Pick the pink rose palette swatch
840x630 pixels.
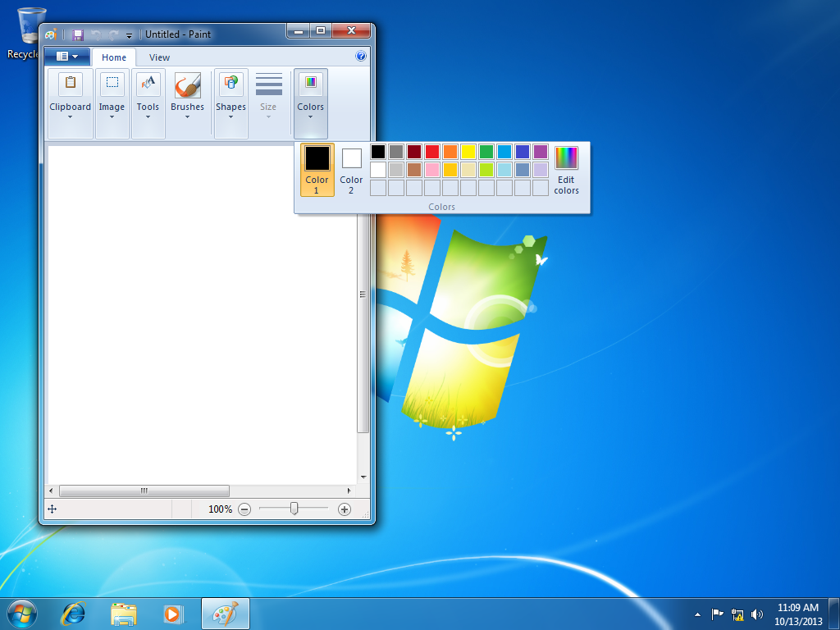tap(432, 170)
